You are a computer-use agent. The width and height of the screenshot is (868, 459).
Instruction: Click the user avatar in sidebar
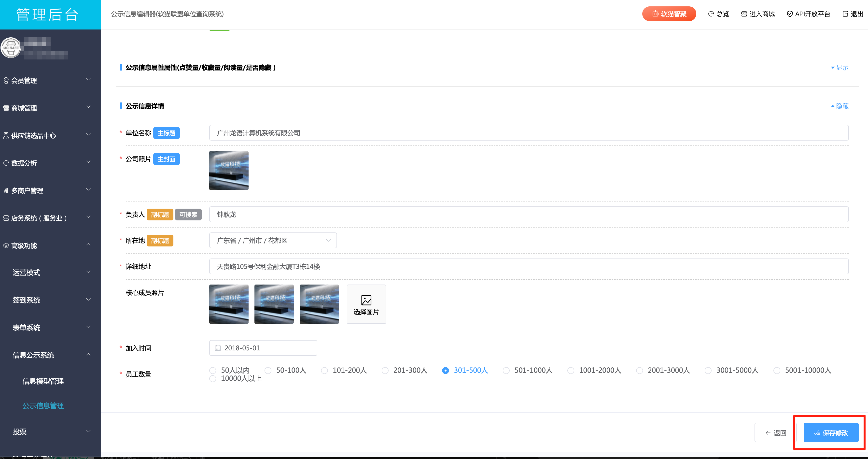pos(11,47)
